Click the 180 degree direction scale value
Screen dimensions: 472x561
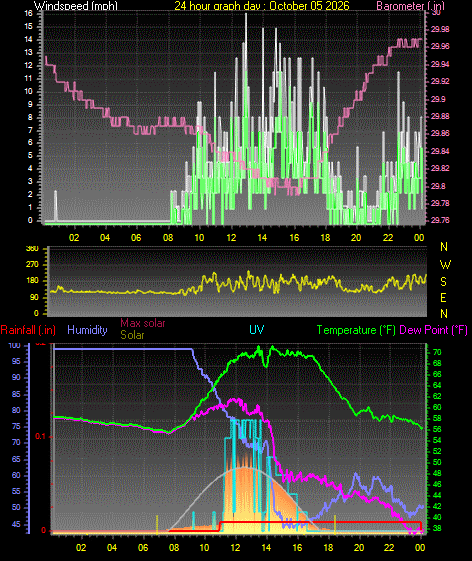(x=33, y=281)
